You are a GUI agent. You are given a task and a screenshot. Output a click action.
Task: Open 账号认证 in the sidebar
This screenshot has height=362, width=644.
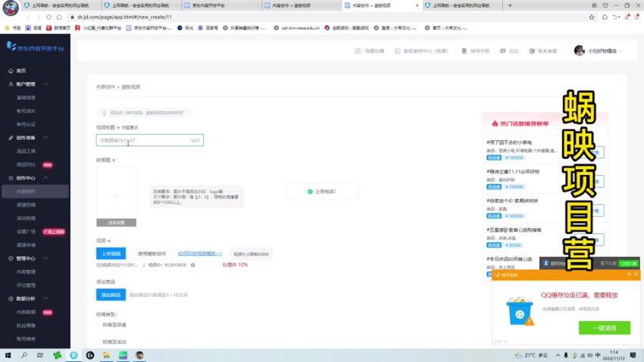click(26, 124)
